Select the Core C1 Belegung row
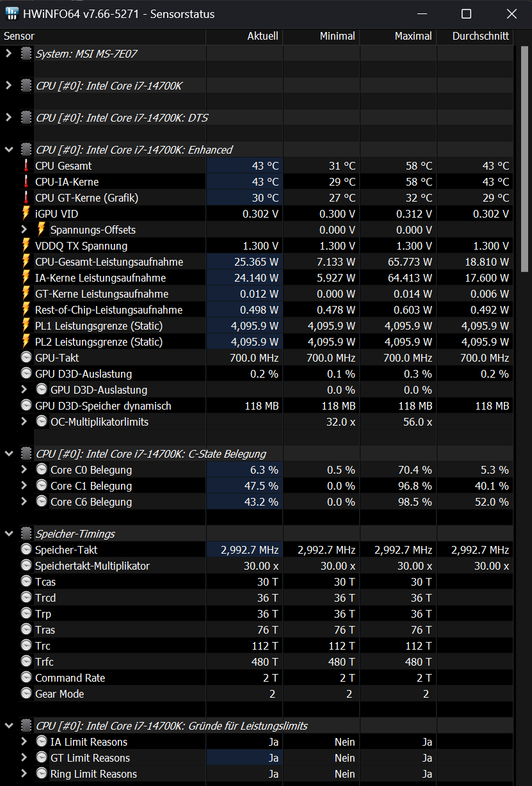 click(257, 486)
